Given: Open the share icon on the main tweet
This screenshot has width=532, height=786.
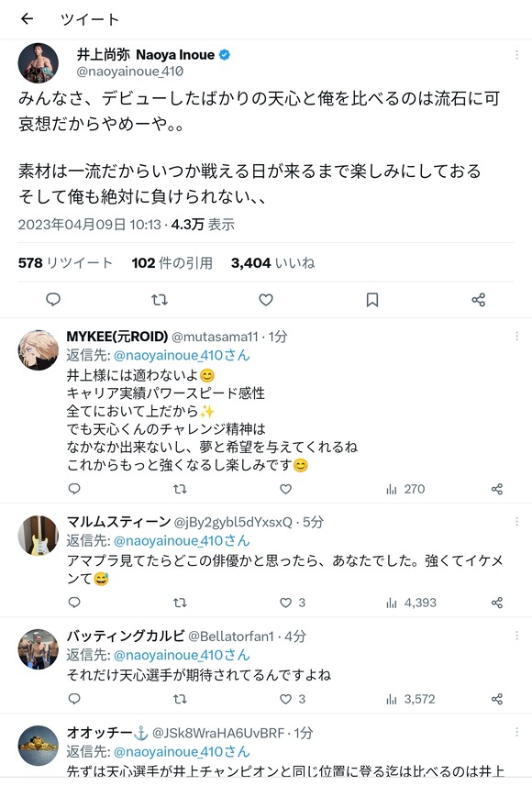Looking at the screenshot, I should tap(478, 299).
